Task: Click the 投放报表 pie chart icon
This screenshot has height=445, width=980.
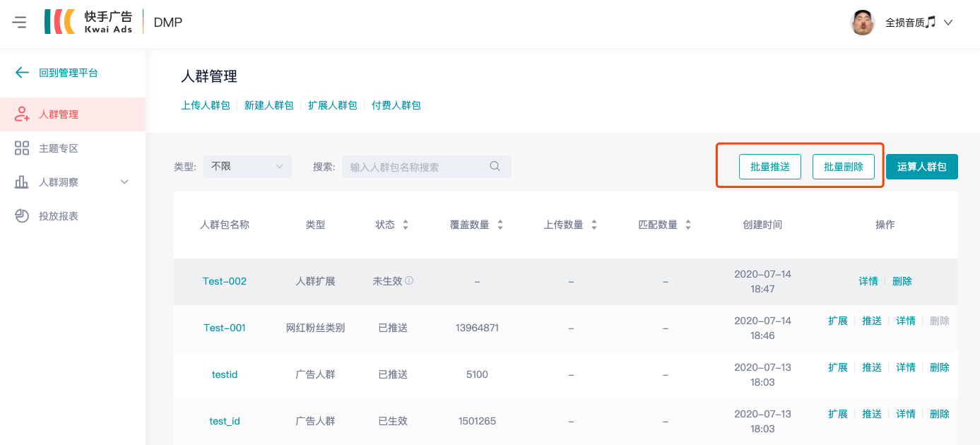Action: point(22,216)
